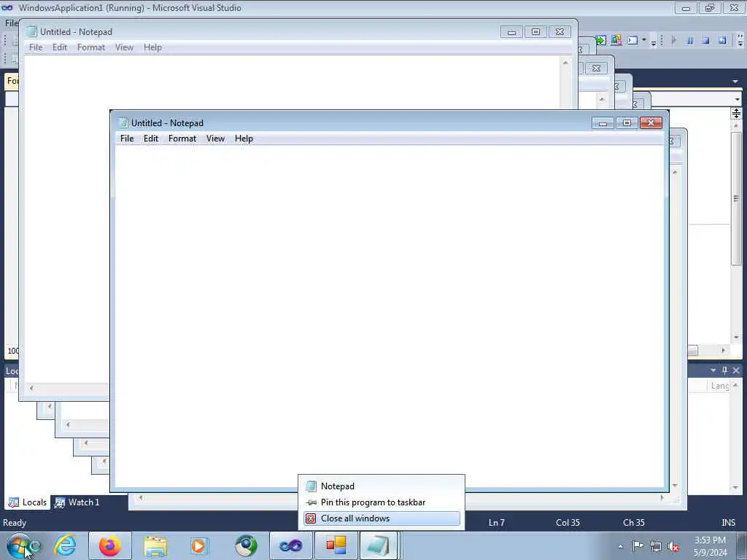
Task: Launch Internet Explorer from taskbar
Action: coord(65,545)
